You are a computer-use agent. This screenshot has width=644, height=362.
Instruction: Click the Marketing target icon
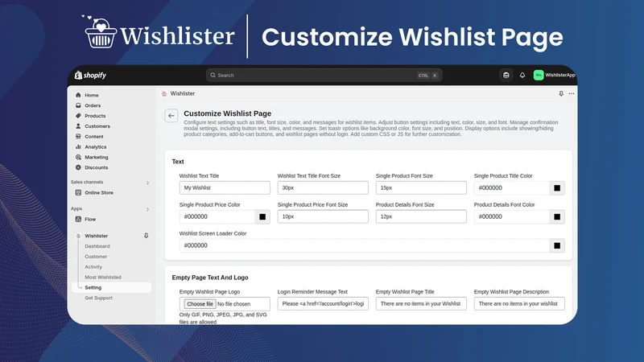tap(78, 157)
